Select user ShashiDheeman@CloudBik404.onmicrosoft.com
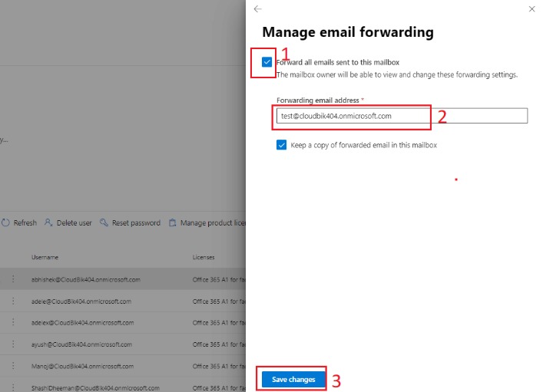Viewport: 543px width, 392px height. [95, 388]
